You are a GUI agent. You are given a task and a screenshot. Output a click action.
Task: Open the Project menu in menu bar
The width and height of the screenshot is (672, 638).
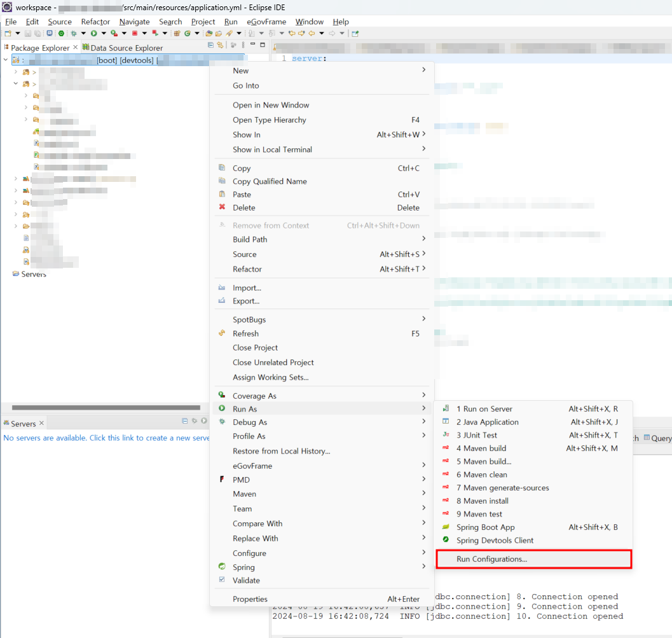203,22
